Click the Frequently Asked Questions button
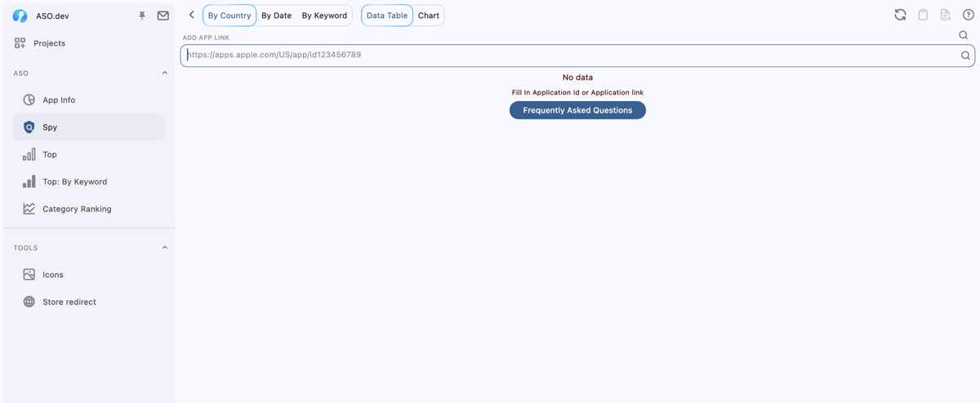 (x=577, y=110)
